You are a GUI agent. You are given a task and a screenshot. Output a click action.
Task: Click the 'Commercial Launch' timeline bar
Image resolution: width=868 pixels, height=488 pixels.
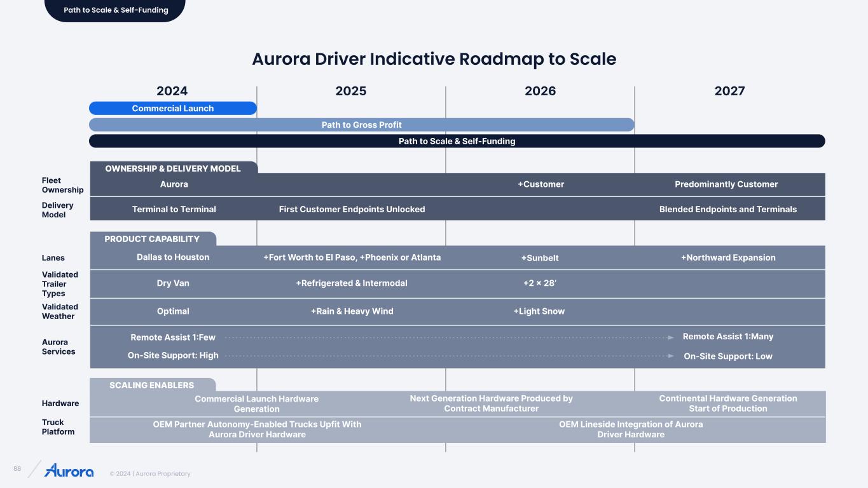pyautogui.click(x=173, y=108)
